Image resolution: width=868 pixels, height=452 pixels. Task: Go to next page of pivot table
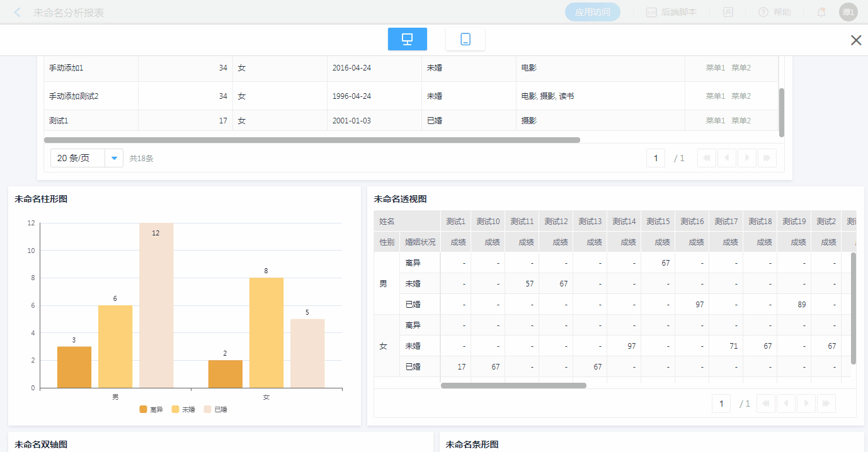(x=806, y=404)
